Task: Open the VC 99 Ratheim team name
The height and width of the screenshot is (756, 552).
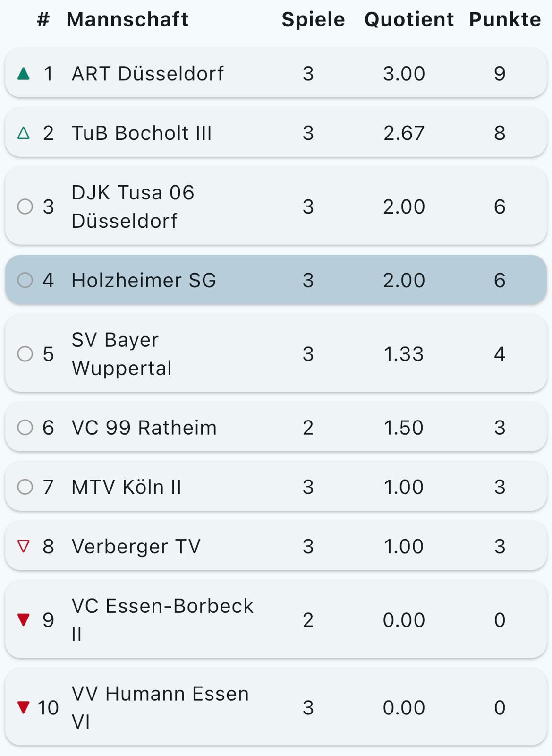Action: (144, 428)
